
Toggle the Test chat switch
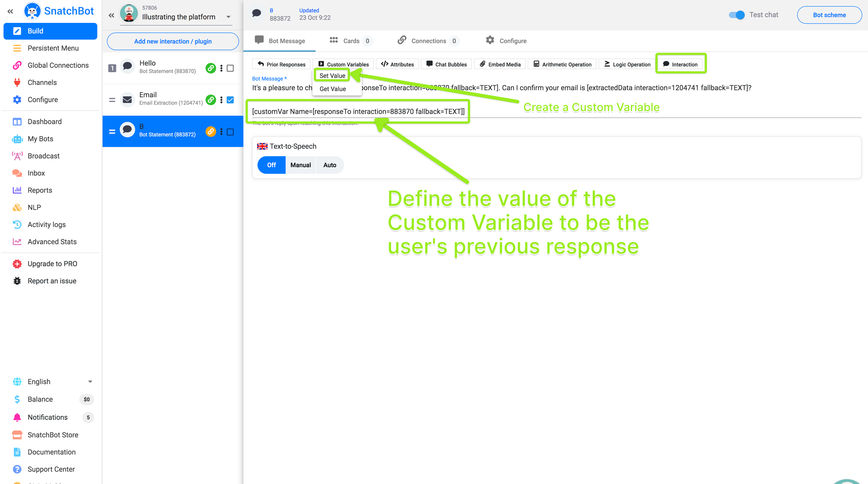coord(737,15)
